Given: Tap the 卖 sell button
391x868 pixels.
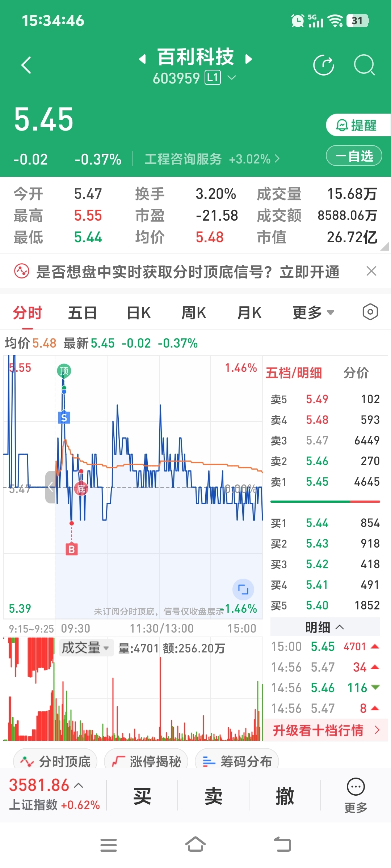Looking at the screenshot, I should tap(213, 796).
